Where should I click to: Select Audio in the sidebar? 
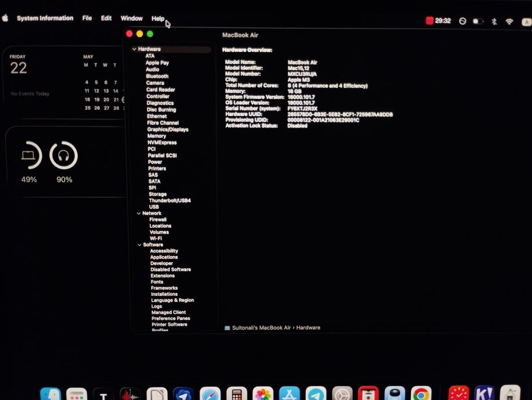152,69
